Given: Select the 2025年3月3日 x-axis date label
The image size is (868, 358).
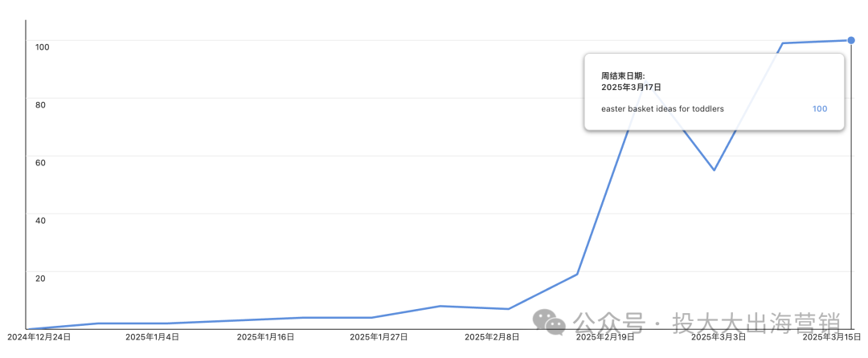Looking at the screenshot, I should 718,336.
